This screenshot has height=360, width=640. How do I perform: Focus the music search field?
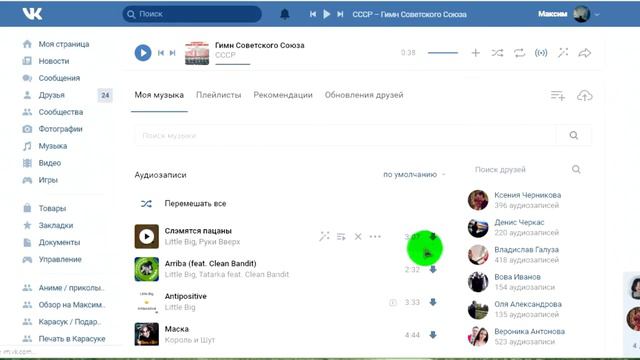(346, 136)
